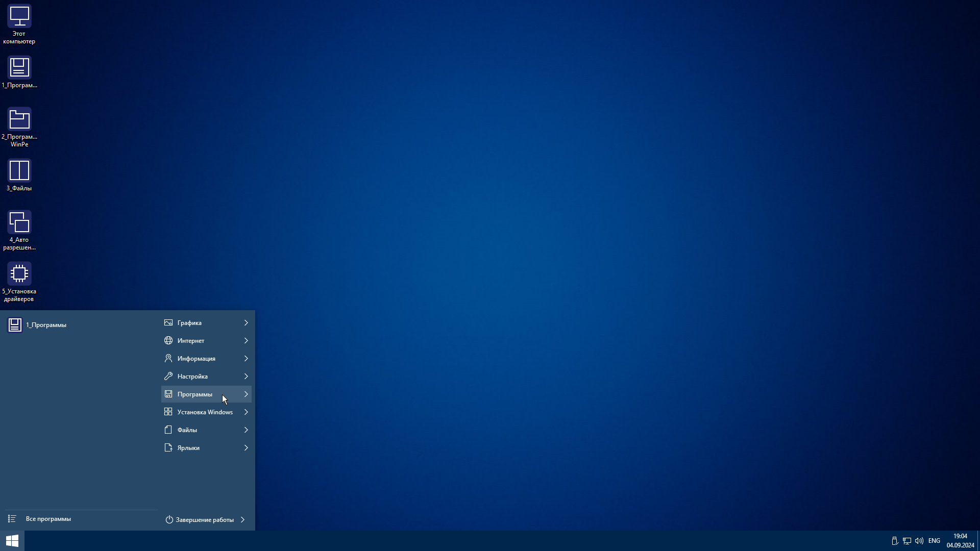Click the Программы label in the menu
Image resolution: width=980 pixels, height=551 pixels.
[194, 394]
